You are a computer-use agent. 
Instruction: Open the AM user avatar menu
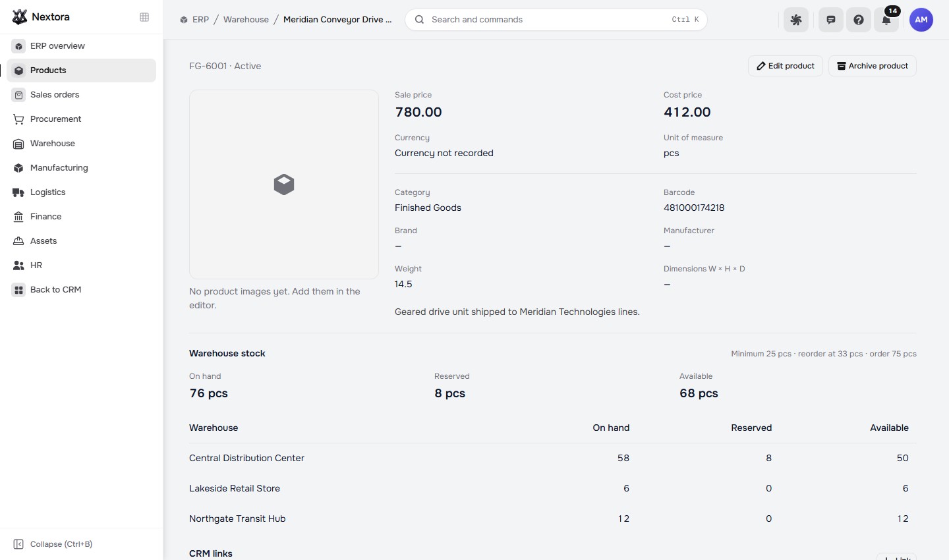pyautogui.click(x=921, y=20)
